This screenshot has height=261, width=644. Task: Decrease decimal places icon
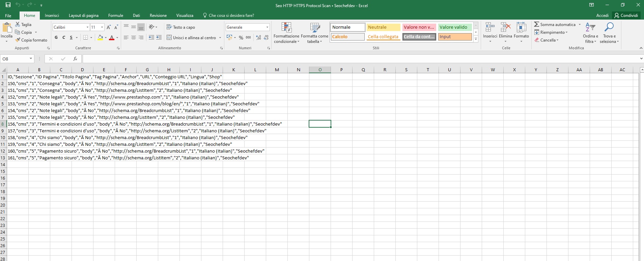[266, 37]
